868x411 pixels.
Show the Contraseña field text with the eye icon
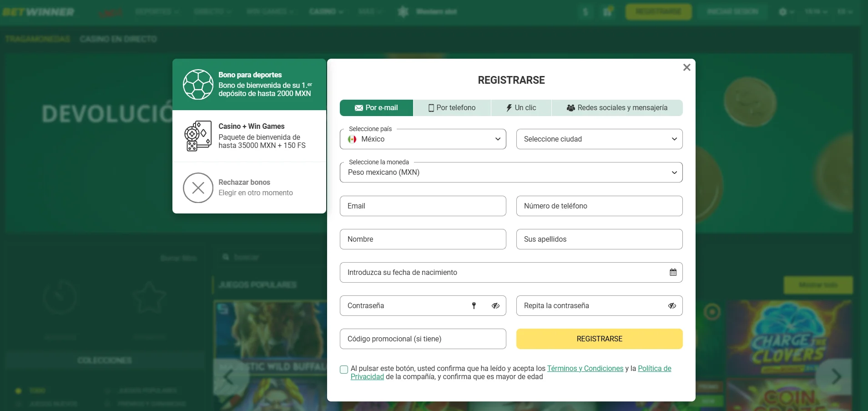[495, 305]
